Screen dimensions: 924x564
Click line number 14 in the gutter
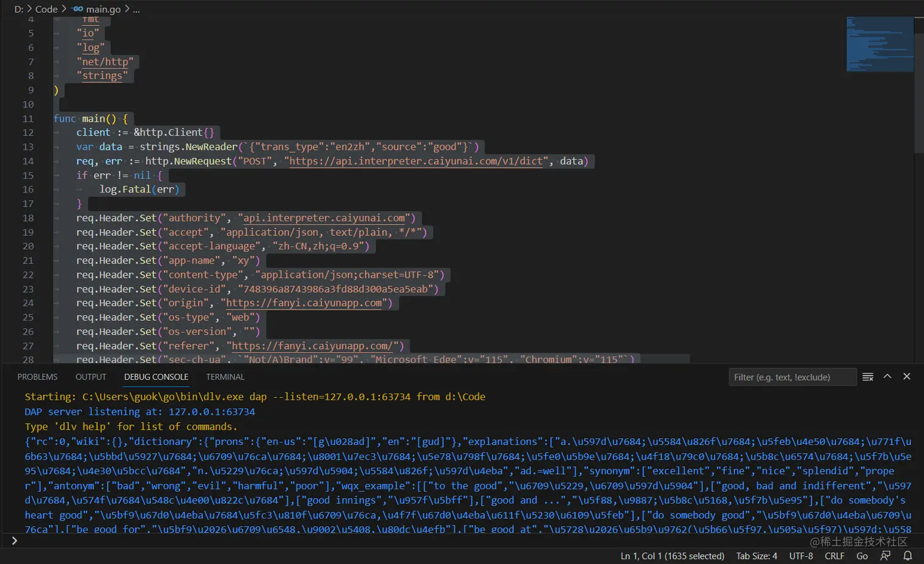[28, 161]
